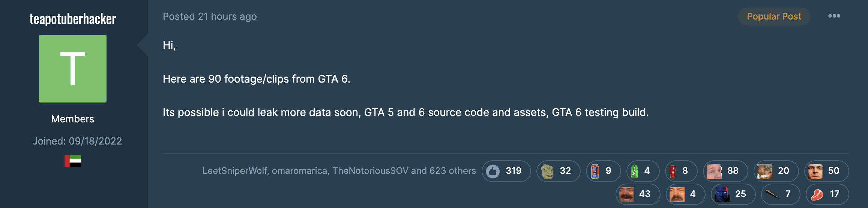Click the green T avatar thumbnail
Screen dimensions: 868x208
73,69
